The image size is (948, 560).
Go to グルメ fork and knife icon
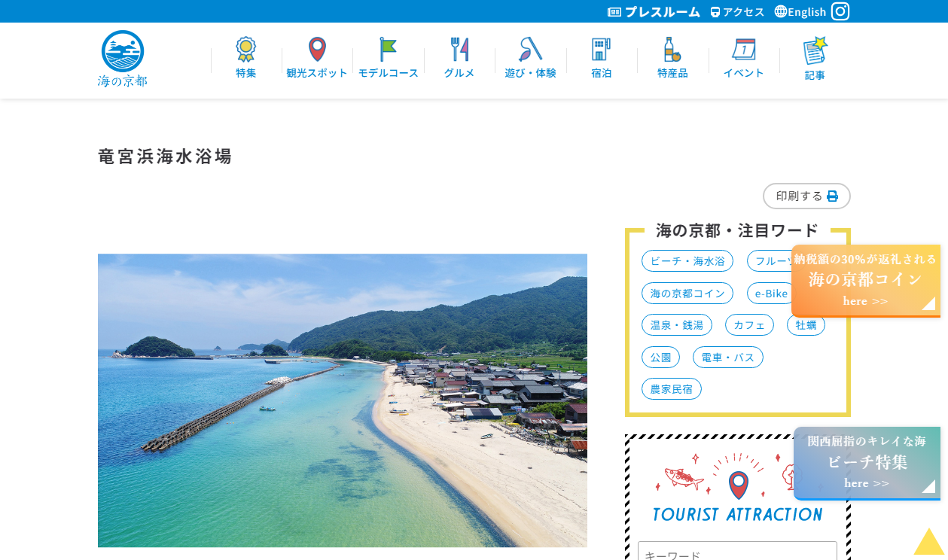459,50
